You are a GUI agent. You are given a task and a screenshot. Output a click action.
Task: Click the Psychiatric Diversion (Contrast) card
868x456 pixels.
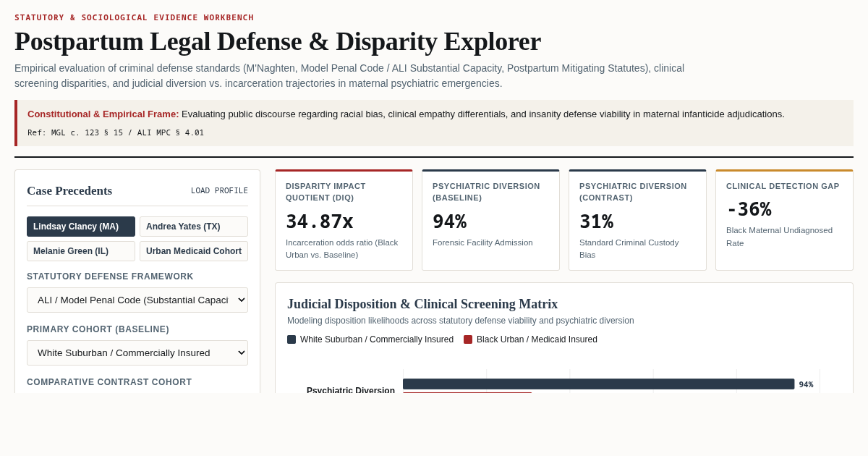point(637,220)
